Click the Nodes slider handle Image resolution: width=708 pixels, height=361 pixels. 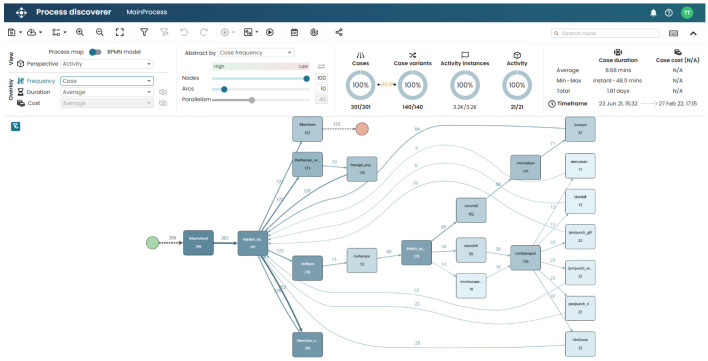click(307, 79)
